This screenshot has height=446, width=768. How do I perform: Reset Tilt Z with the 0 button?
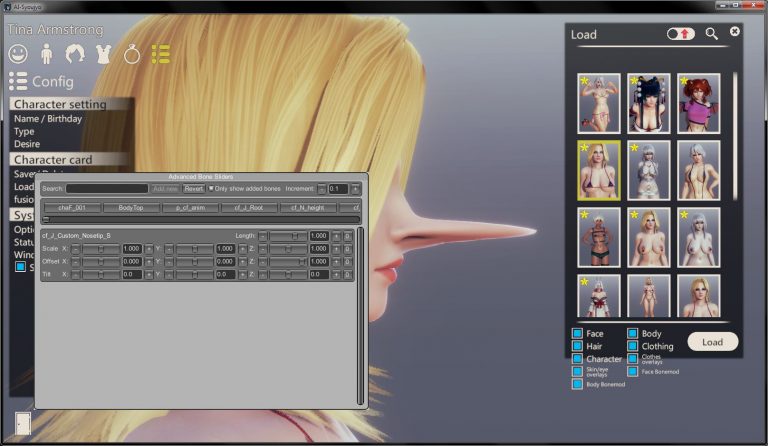pos(347,275)
